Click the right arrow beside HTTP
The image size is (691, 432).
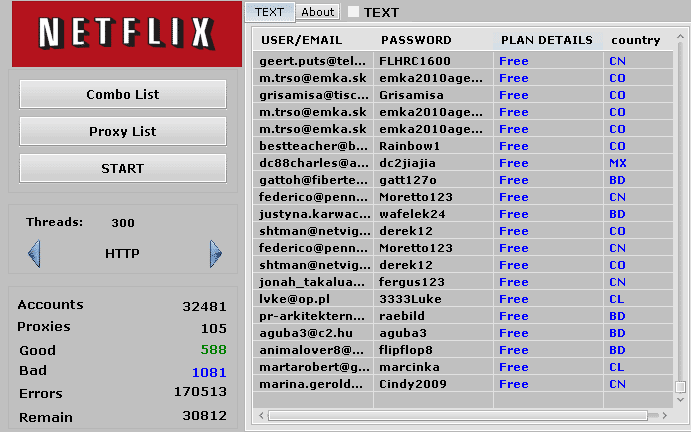tap(215, 253)
